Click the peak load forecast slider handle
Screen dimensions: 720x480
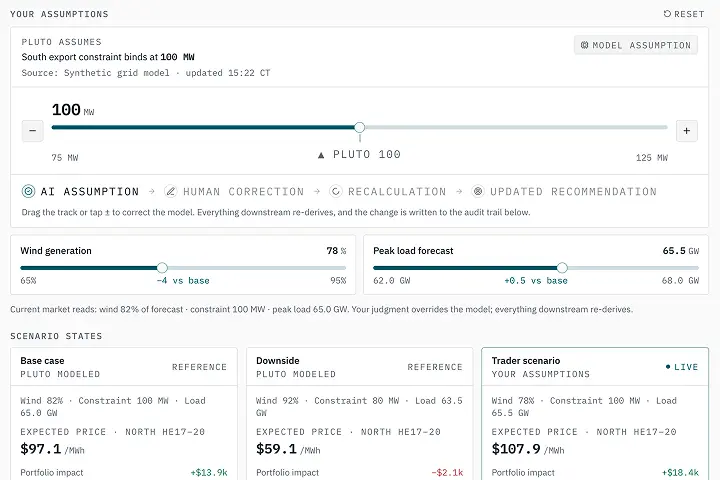click(562, 268)
